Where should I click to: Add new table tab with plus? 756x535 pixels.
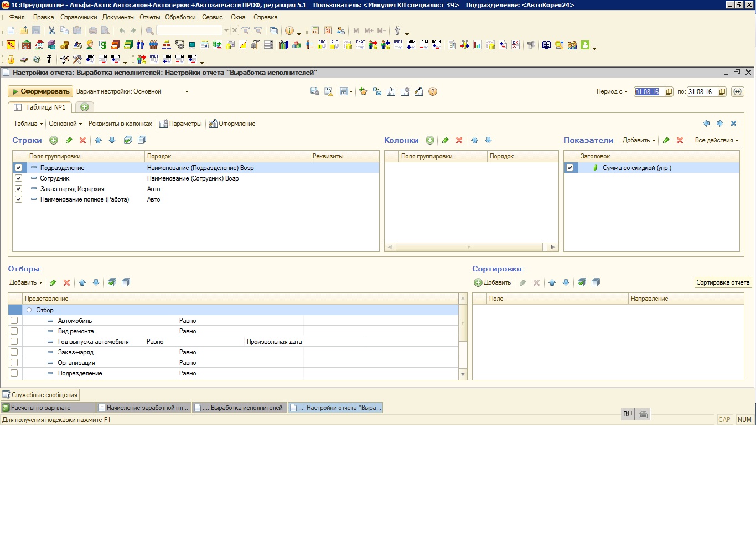pos(85,107)
